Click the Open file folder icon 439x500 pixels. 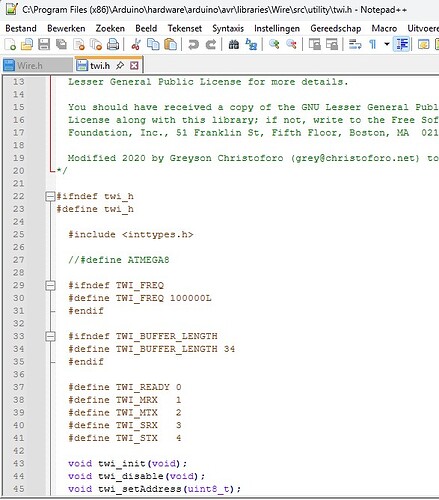click(27, 44)
